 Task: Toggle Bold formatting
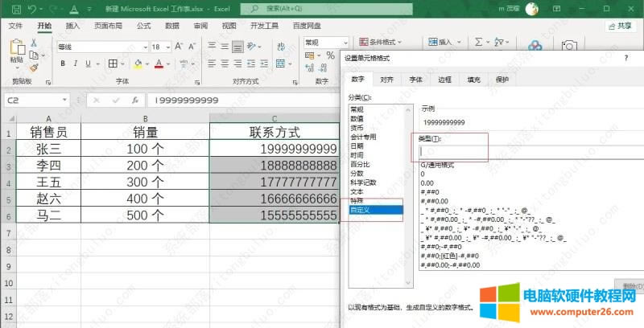tap(61, 64)
